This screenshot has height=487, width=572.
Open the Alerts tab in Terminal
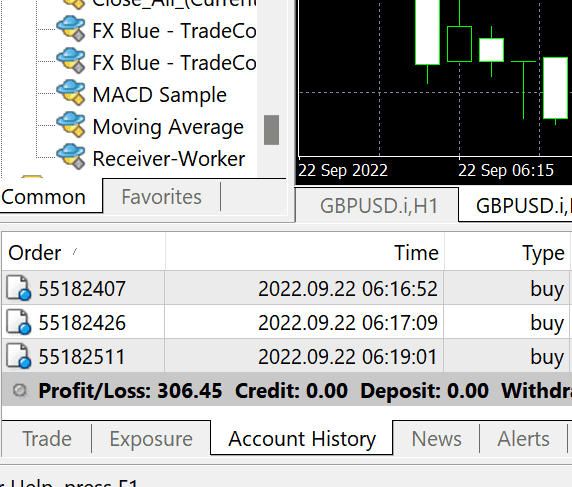point(523,438)
